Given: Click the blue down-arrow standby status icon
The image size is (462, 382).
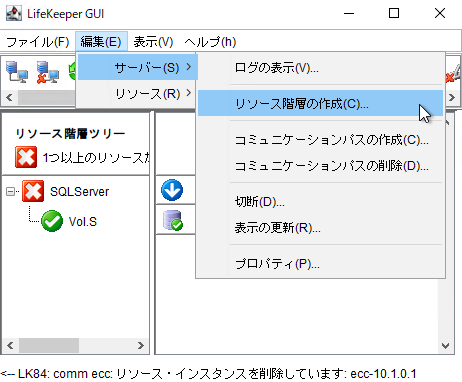Looking at the screenshot, I should (x=172, y=190).
